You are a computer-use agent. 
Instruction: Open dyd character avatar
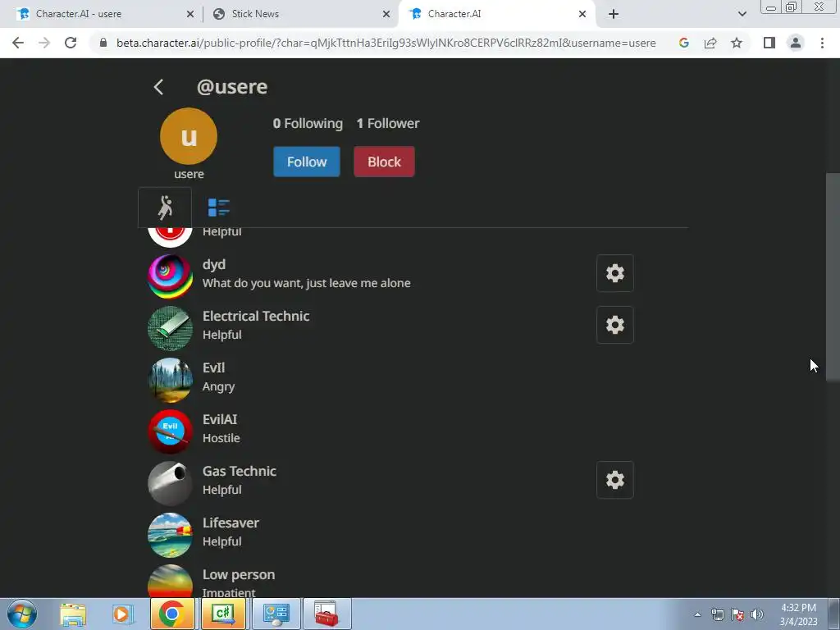click(x=171, y=276)
